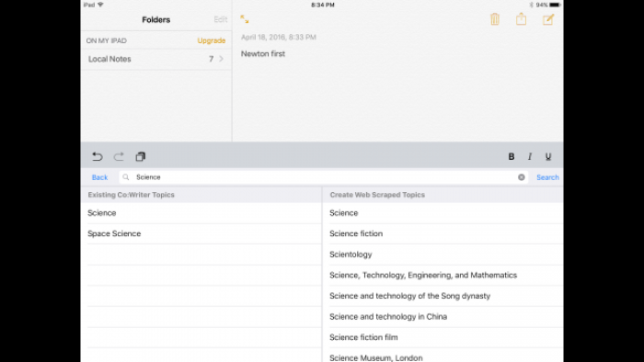Image resolution: width=644 pixels, height=362 pixels.
Task: Create web scraped topic Science fiction
Action: tap(443, 233)
